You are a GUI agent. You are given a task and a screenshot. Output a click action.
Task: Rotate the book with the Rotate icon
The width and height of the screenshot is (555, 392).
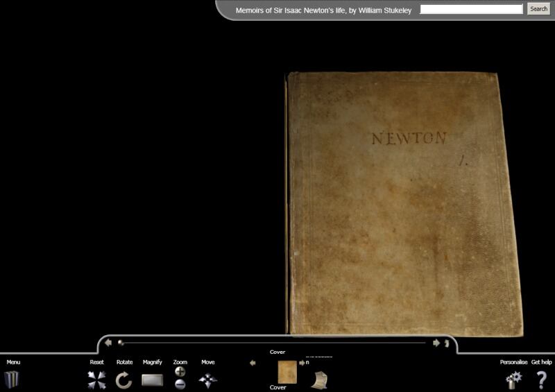124,380
